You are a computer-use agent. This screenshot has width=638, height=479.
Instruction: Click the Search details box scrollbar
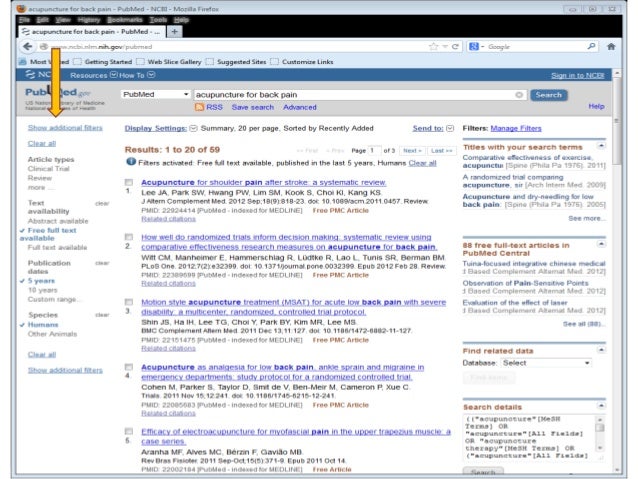tap(599, 434)
